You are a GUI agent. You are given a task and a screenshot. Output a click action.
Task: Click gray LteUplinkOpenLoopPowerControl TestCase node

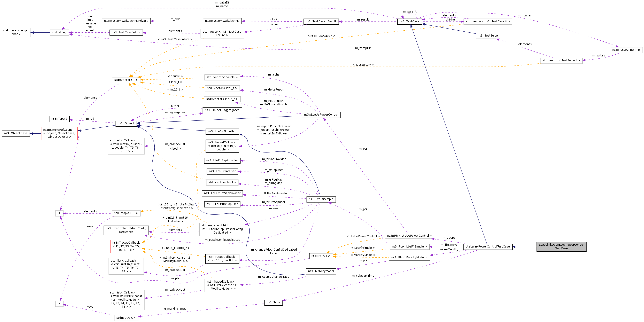[x=561, y=247]
